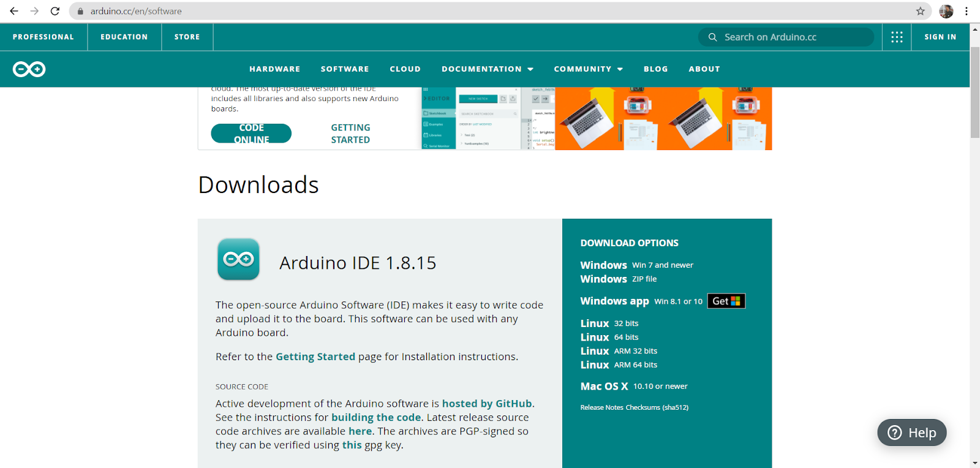The image size is (980, 468).
Task: Open the Education tab
Action: click(124, 37)
